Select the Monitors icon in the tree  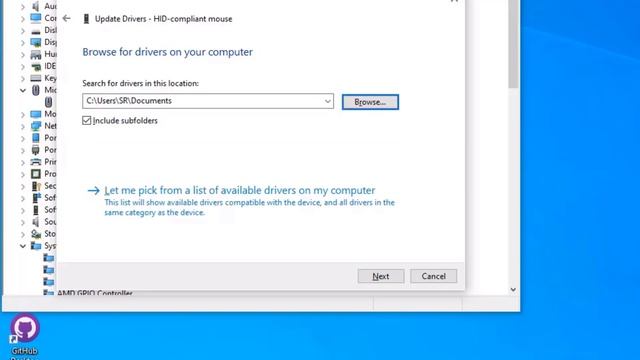[x=36, y=114]
